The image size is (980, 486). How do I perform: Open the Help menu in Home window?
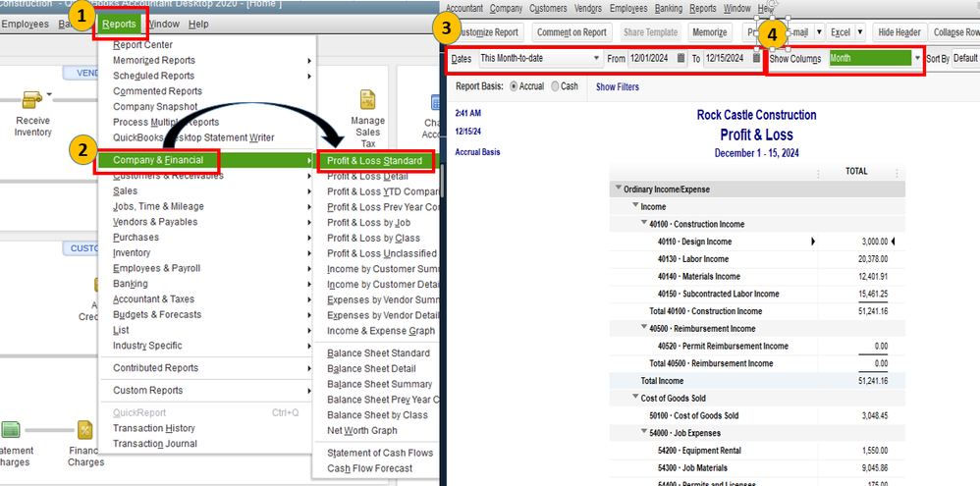coord(198,25)
